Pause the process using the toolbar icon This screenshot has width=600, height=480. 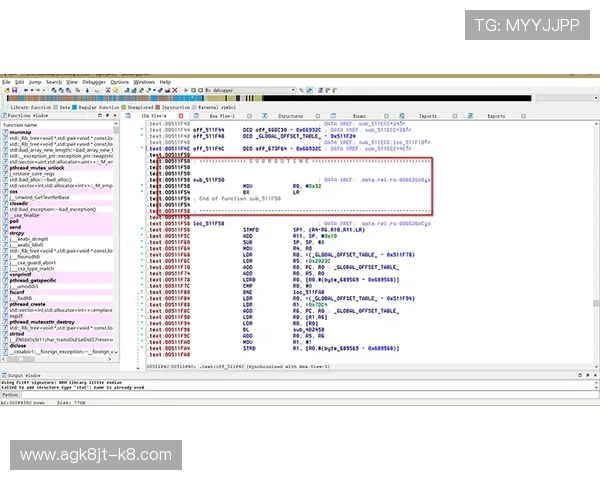coord(193,90)
